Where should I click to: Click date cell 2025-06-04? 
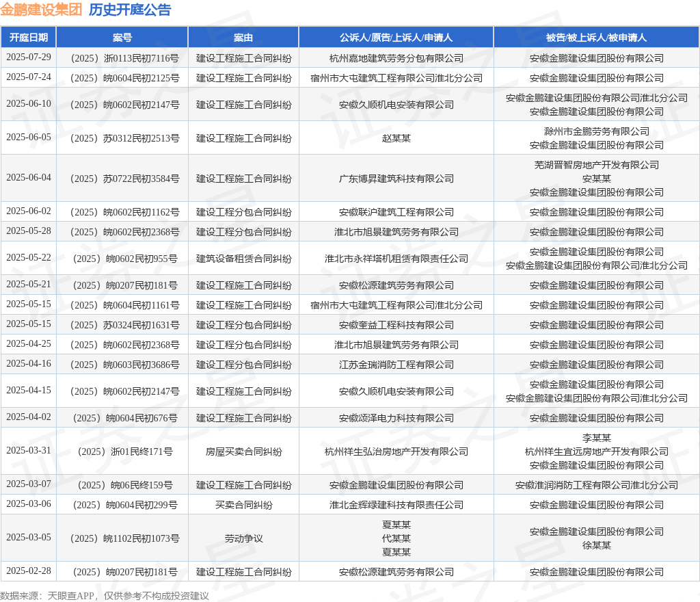(x=29, y=177)
